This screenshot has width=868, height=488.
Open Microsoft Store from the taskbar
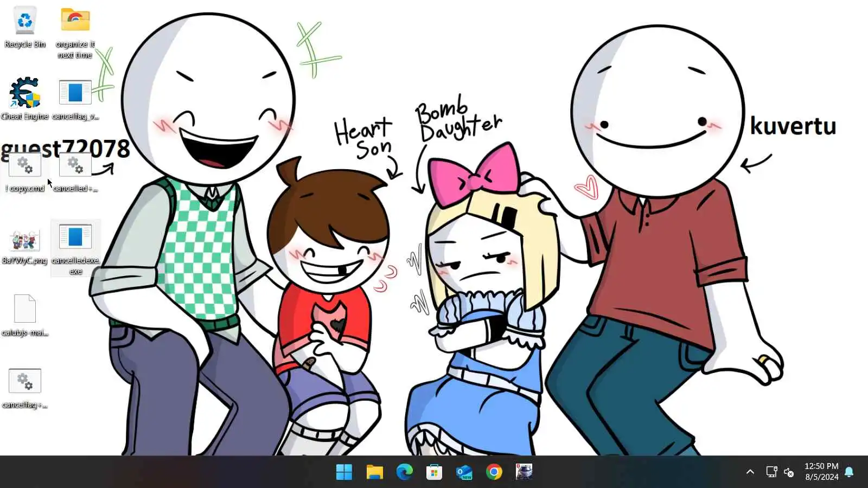coord(434,472)
